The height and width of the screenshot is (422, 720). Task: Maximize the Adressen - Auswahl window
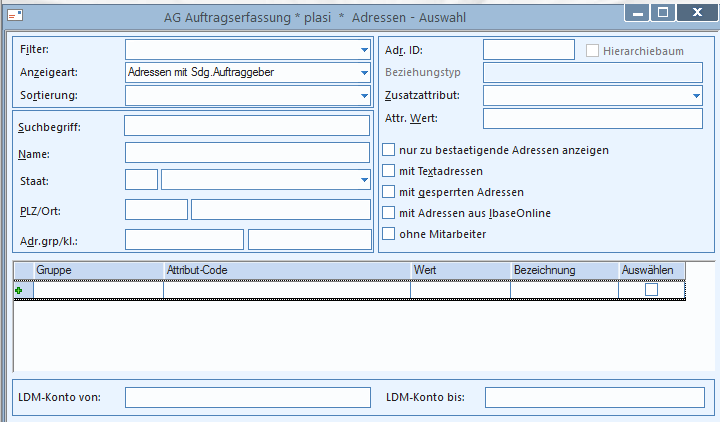(x=663, y=13)
